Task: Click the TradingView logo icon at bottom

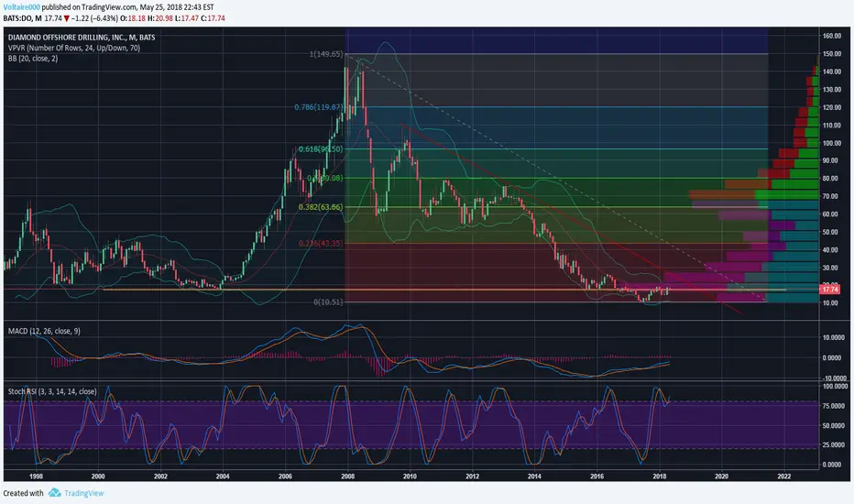Action: [54, 493]
